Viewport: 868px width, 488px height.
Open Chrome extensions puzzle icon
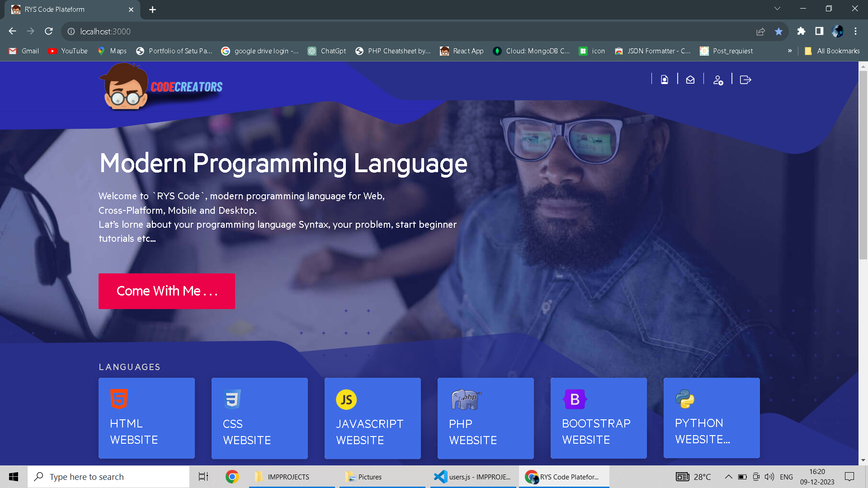tap(801, 31)
